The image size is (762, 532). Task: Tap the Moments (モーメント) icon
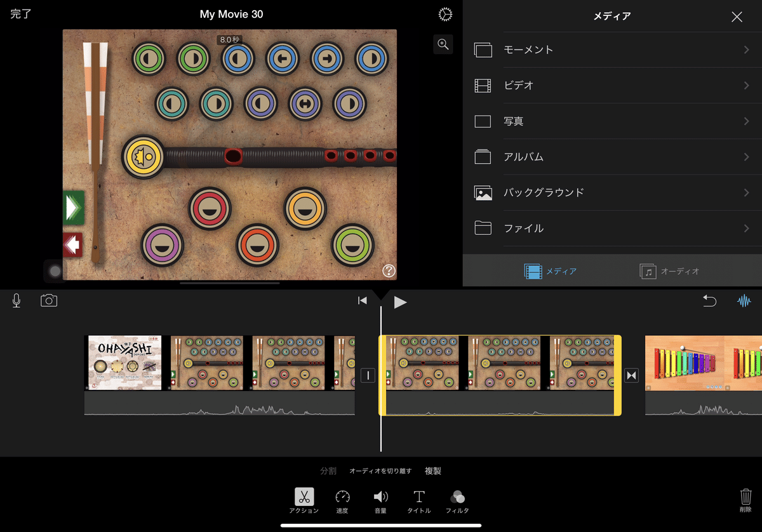pos(483,50)
